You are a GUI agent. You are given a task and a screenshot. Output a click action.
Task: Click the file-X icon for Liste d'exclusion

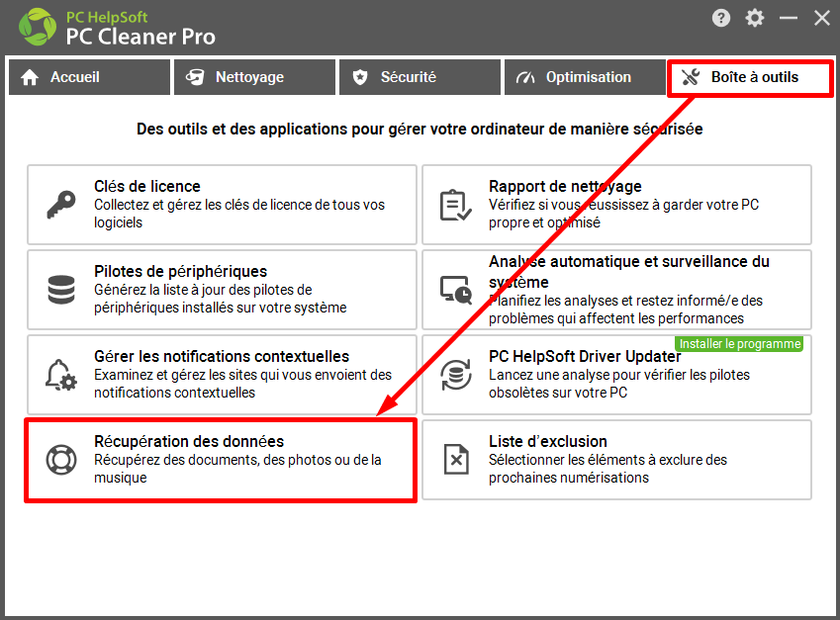tap(456, 460)
